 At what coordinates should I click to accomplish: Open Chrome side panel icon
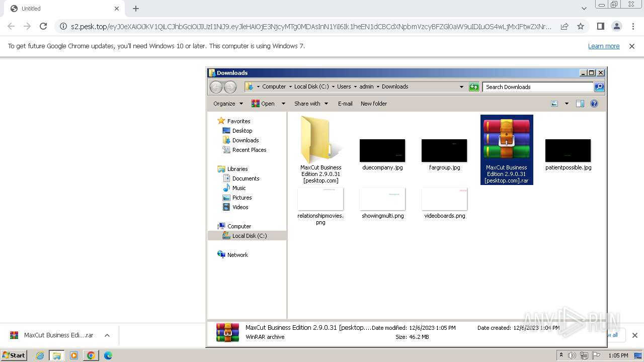[600, 26]
